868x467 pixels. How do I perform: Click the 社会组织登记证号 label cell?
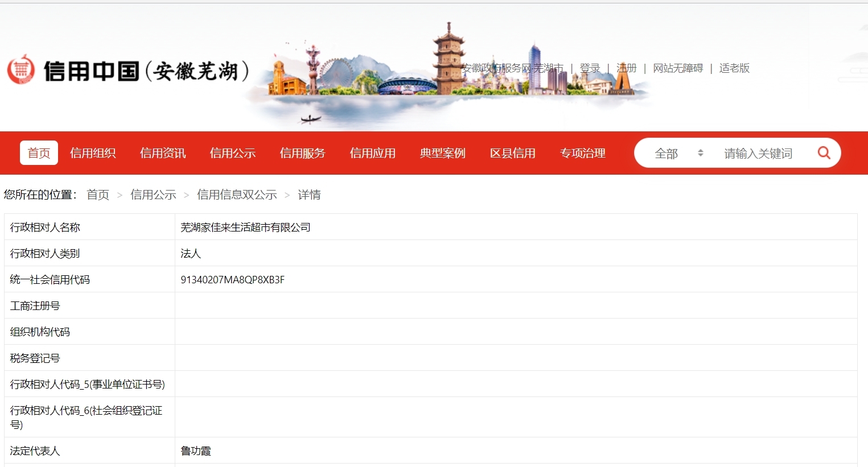(89, 417)
